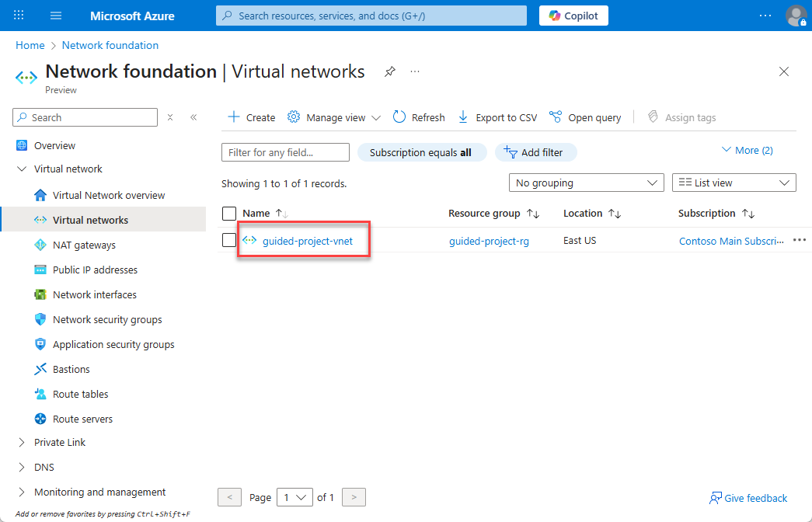This screenshot has height=522, width=812.
Task: Open the hamburger portal menu
Action: click(56, 16)
